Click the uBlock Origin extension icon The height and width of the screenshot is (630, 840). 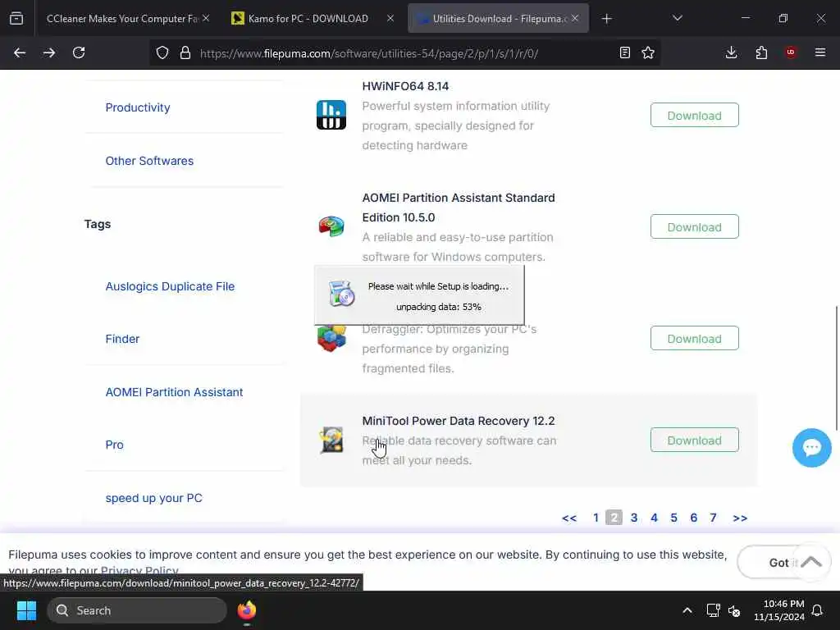(791, 52)
